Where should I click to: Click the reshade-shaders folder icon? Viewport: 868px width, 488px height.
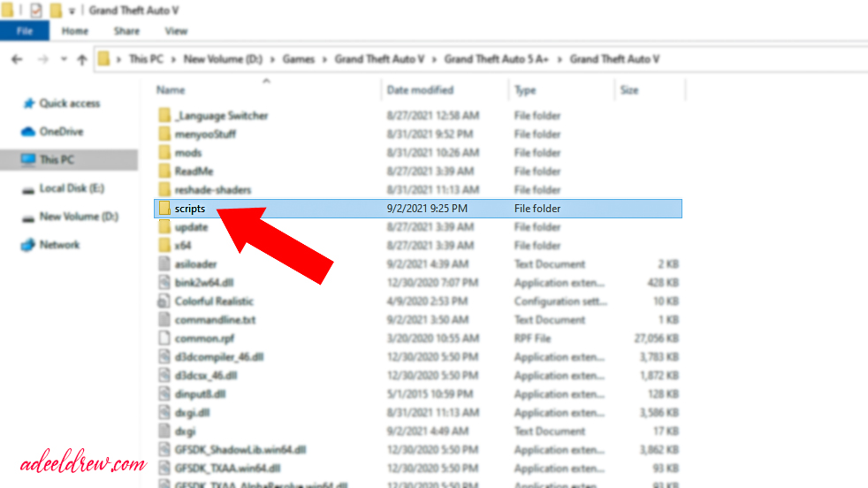[164, 189]
